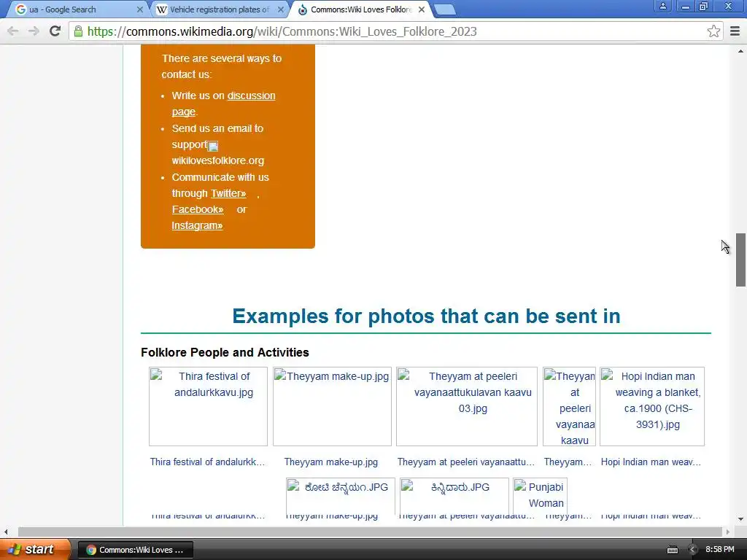Close the Vehicle registration plates tab
Viewport: 747px width, 560px height.
click(281, 9)
